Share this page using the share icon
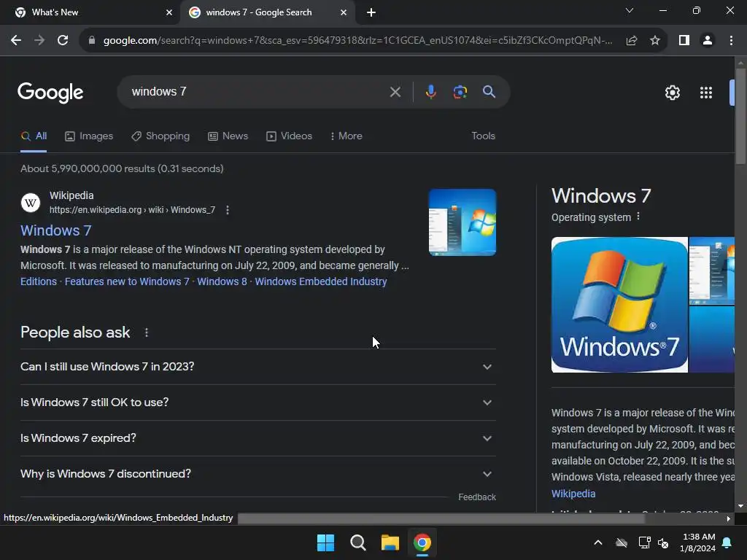747x560 pixels. (632, 41)
